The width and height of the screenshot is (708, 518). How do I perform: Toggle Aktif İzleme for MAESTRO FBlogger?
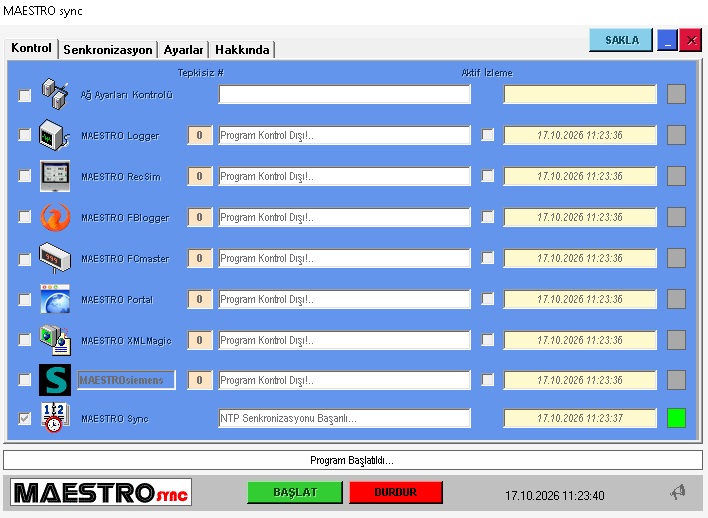(488, 217)
